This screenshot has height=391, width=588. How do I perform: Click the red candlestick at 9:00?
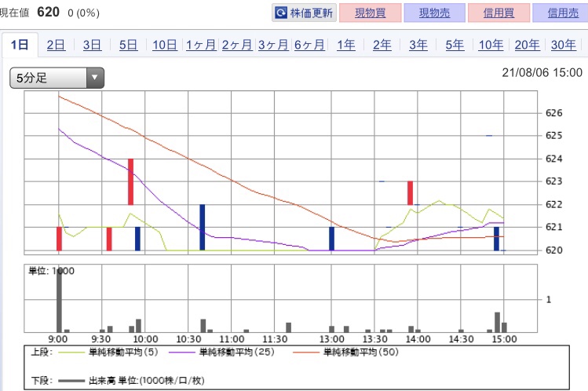click(x=59, y=239)
